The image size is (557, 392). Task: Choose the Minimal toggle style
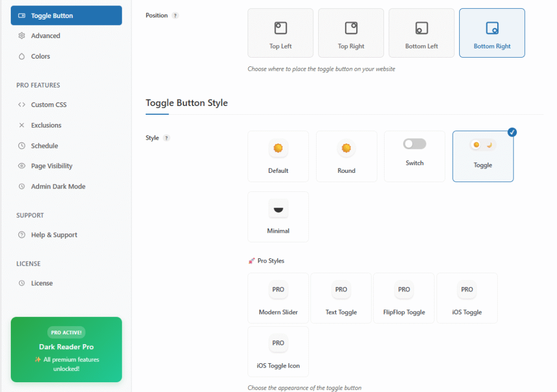pos(278,217)
